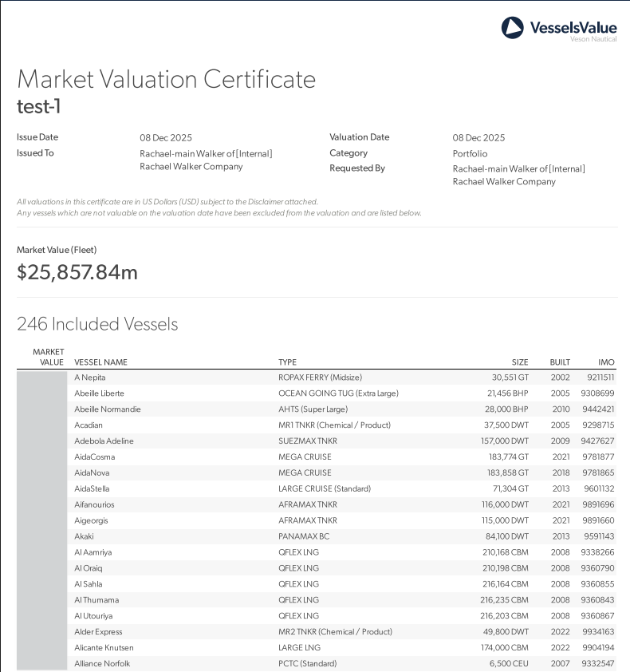The height and width of the screenshot is (672, 630).
Task: Click the $25,857.84m fleet market value
Action: pos(77,272)
